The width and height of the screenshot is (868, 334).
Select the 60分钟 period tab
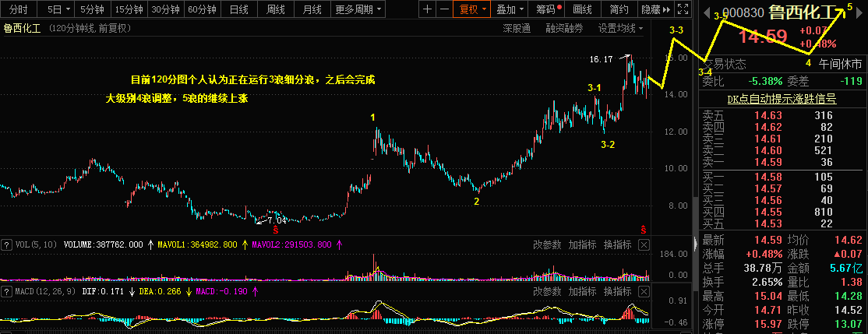pos(203,9)
